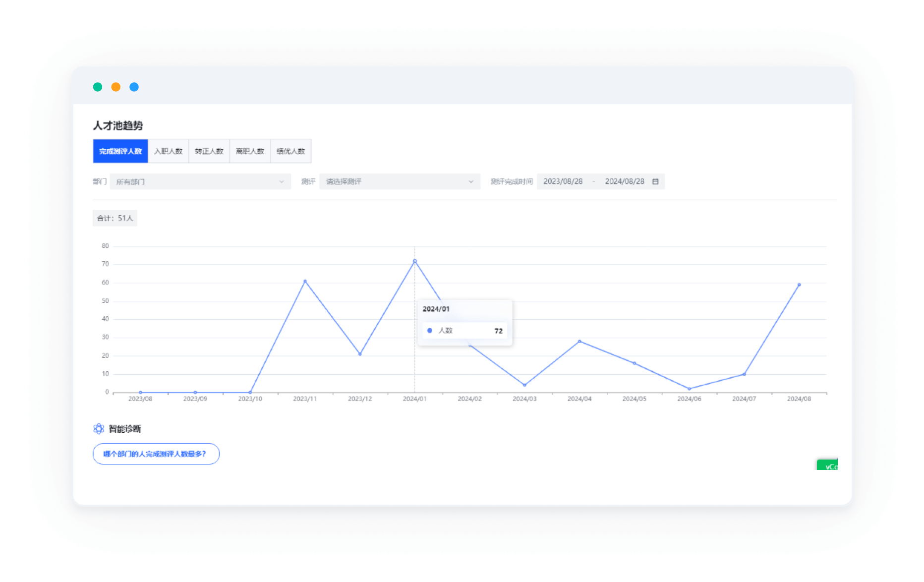Expand the 请选择测评 dropdown
The image size is (924, 582).
tap(400, 181)
